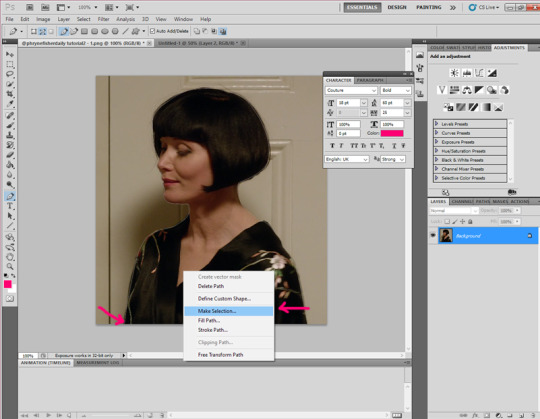
Task: Choose Ellipse shape in options bar
Action: click(105, 31)
